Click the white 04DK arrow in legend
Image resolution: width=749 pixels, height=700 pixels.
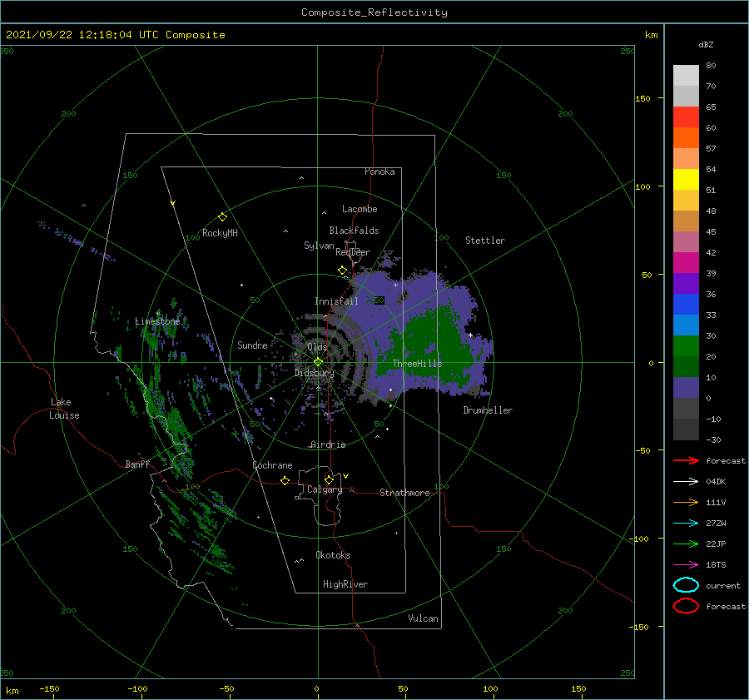click(x=686, y=481)
